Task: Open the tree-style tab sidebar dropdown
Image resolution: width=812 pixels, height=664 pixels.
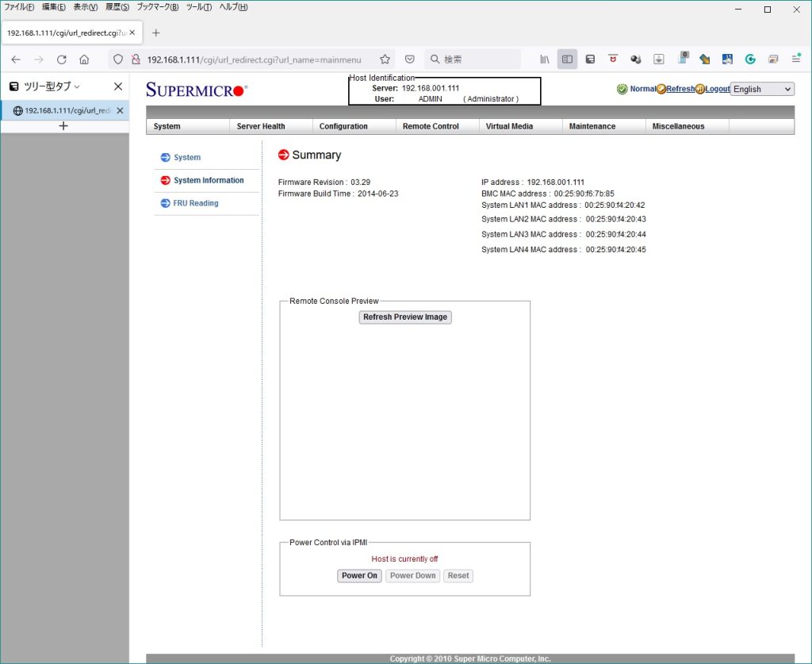Action: tap(77, 87)
